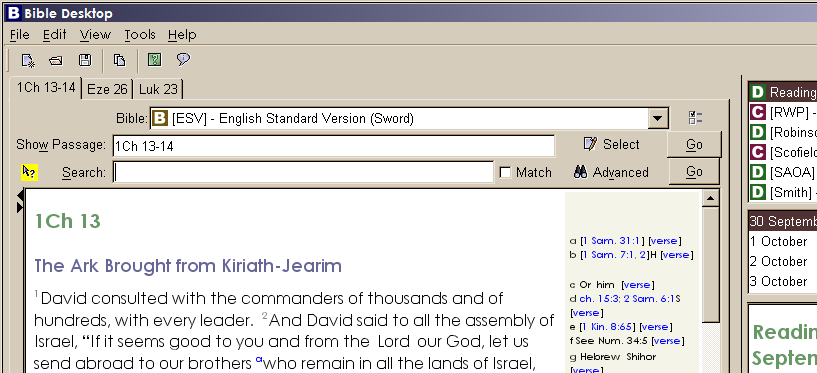Click the footnote marker 'a' in verse text
This screenshot has height=373, width=817.
pyautogui.click(x=258, y=359)
